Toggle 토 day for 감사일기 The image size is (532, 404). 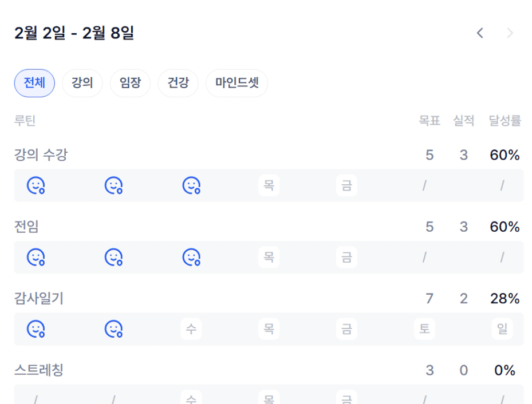424,329
